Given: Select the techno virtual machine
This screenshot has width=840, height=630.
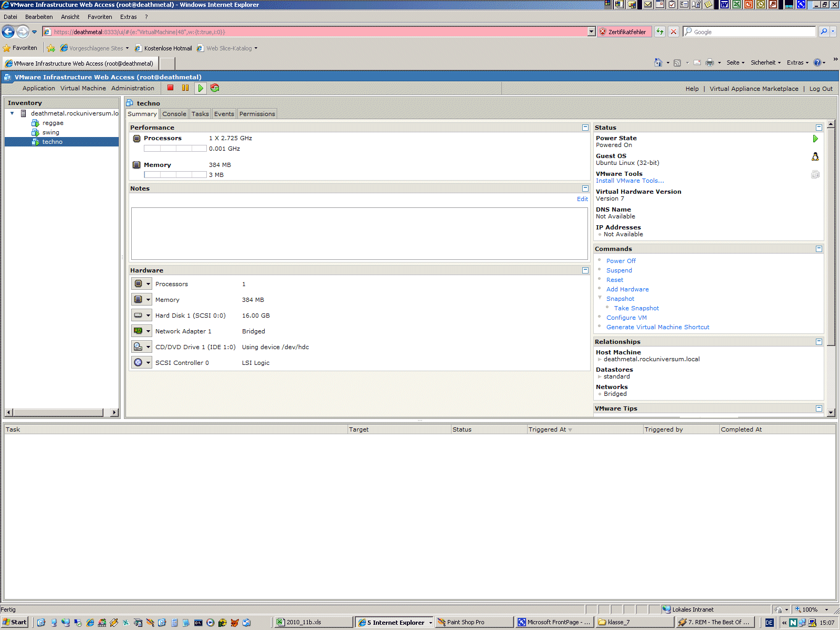Looking at the screenshot, I should click(x=52, y=142).
